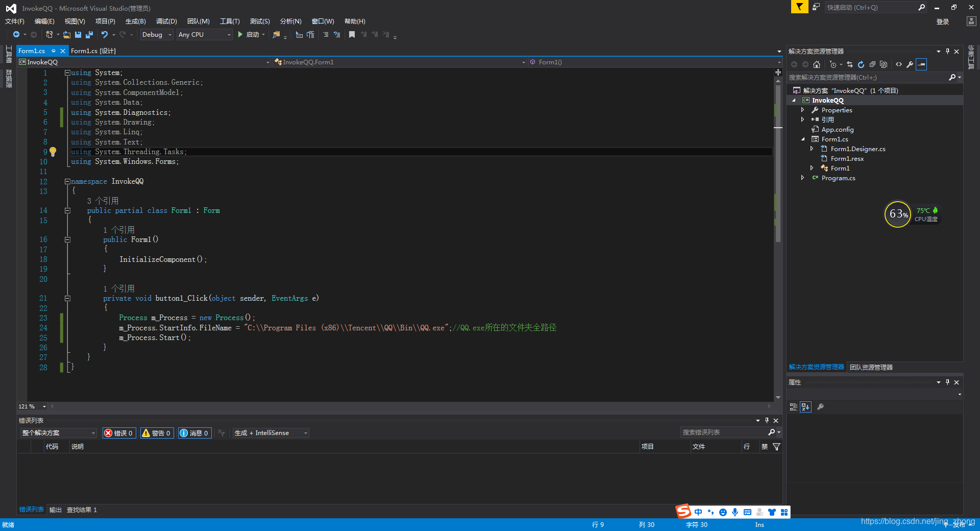Toggle the 消息 0 messages filter
Image resolution: width=980 pixels, height=531 pixels.
pyautogui.click(x=194, y=433)
